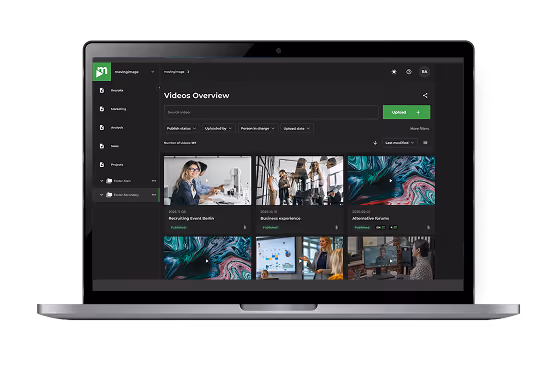Expand the first folder chevron in sidebar
The width and height of the screenshot is (558, 370).
(x=101, y=181)
